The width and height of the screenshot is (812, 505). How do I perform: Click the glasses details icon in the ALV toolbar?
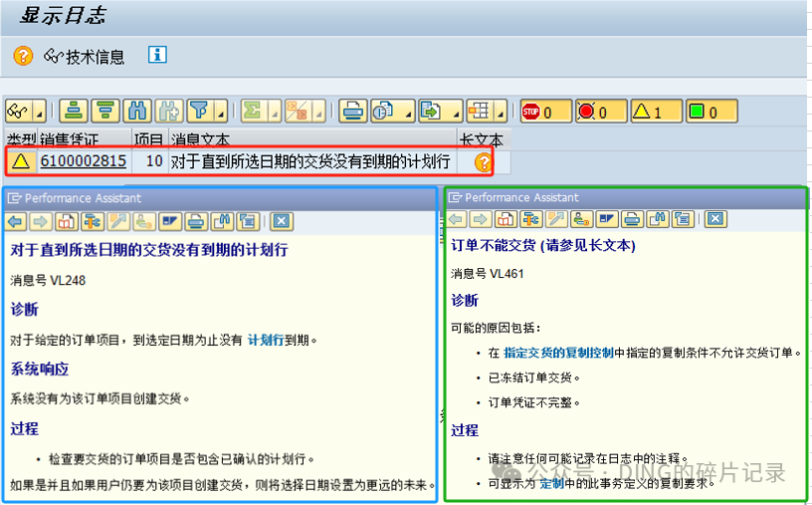19,111
